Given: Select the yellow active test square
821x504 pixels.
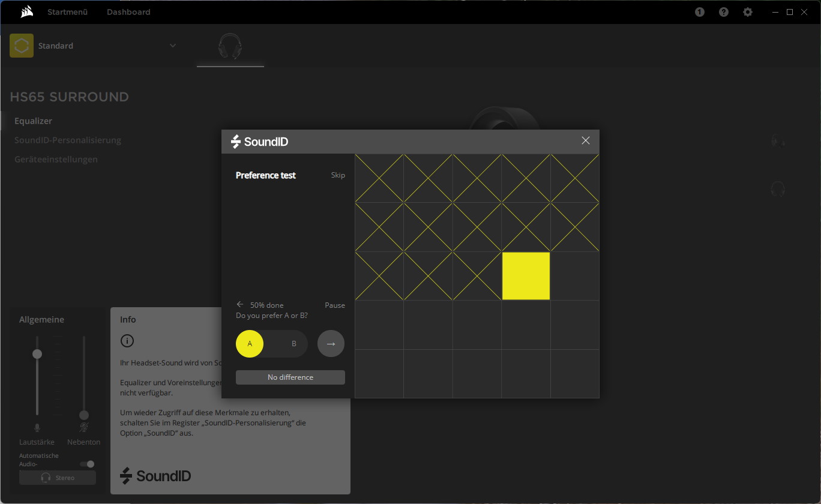Looking at the screenshot, I should 526,276.
